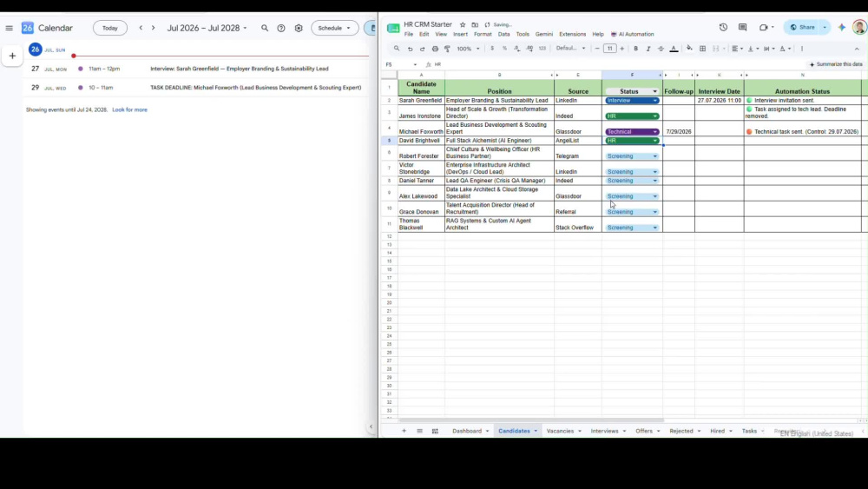Image resolution: width=868 pixels, height=489 pixels.
Task: Undo the last action in Sheets
Action: pyautogui.click(x=411, y=49)
